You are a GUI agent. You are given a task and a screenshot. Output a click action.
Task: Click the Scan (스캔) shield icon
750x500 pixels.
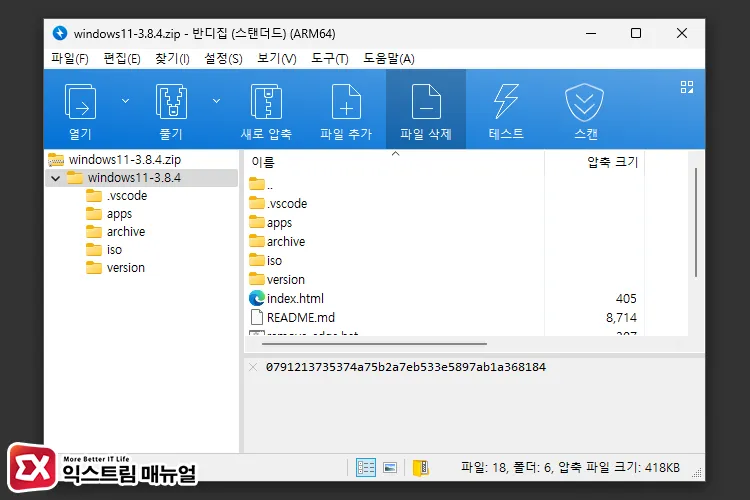[x=585, y=102]
